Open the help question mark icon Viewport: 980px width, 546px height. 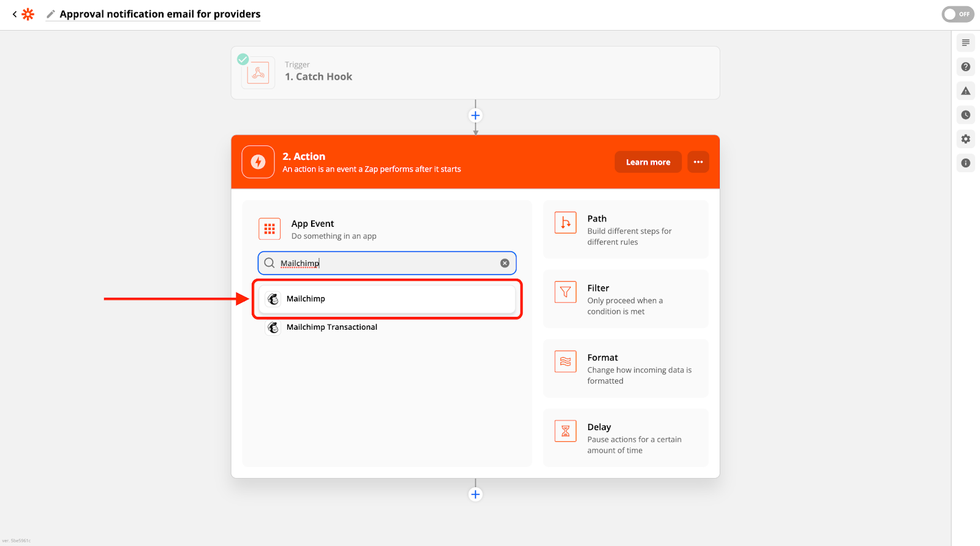pyautogui.click(x=966, y=67)
